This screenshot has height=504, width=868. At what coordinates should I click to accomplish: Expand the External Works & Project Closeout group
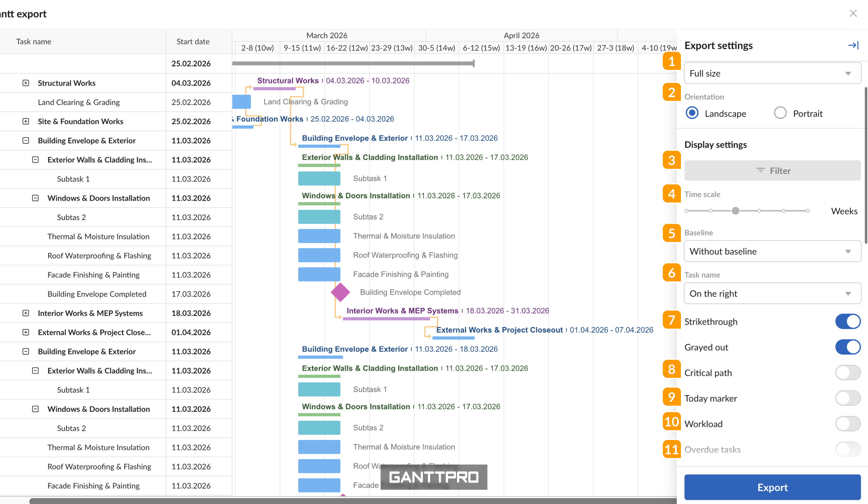pos(26,332)
